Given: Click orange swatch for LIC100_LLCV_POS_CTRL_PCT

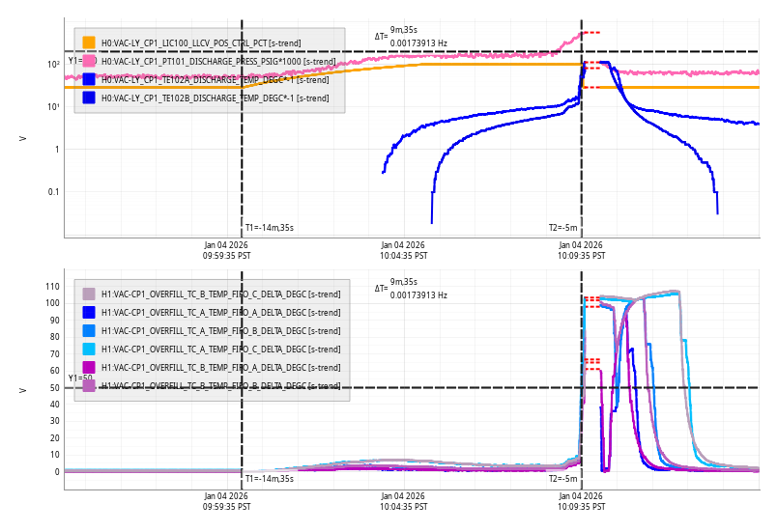Looking at the screenshot, I should [89, 42].
